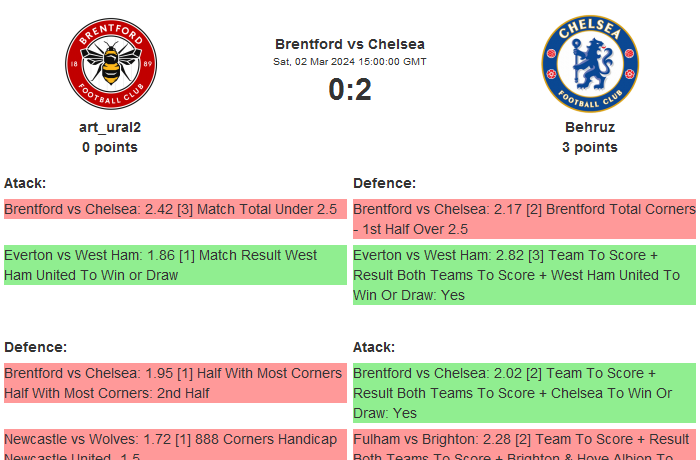Click the Chelsea Football Club crest
Screen dimensions: 700x460
tap(589, 66)
